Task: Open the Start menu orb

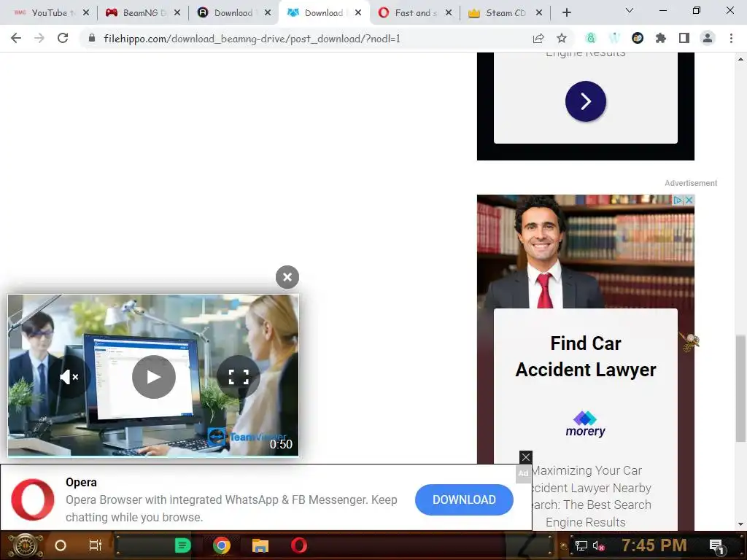Action: 25,545
